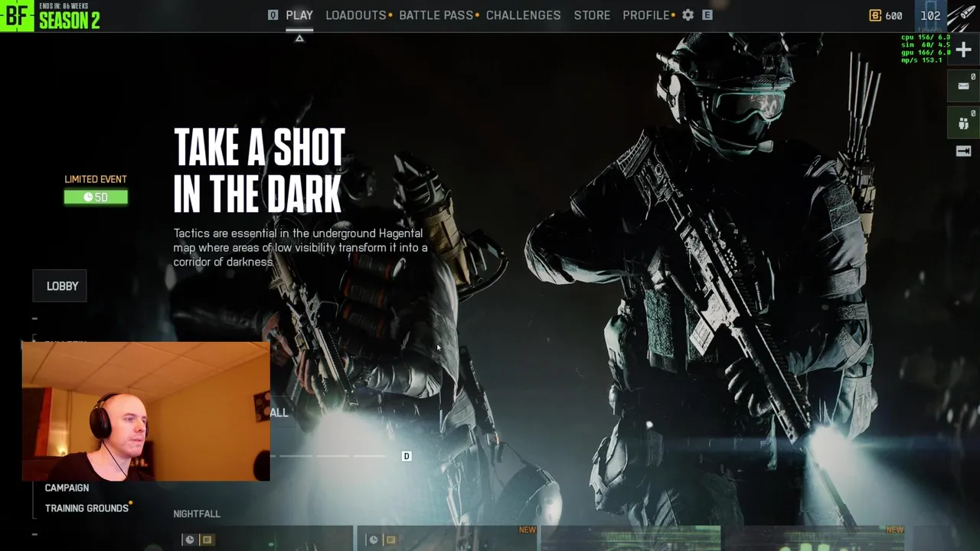Image resolution: width=980 pixels, height=551 pixels.
Task: Open the LOADOUTS tab
Action: (356, 15)
